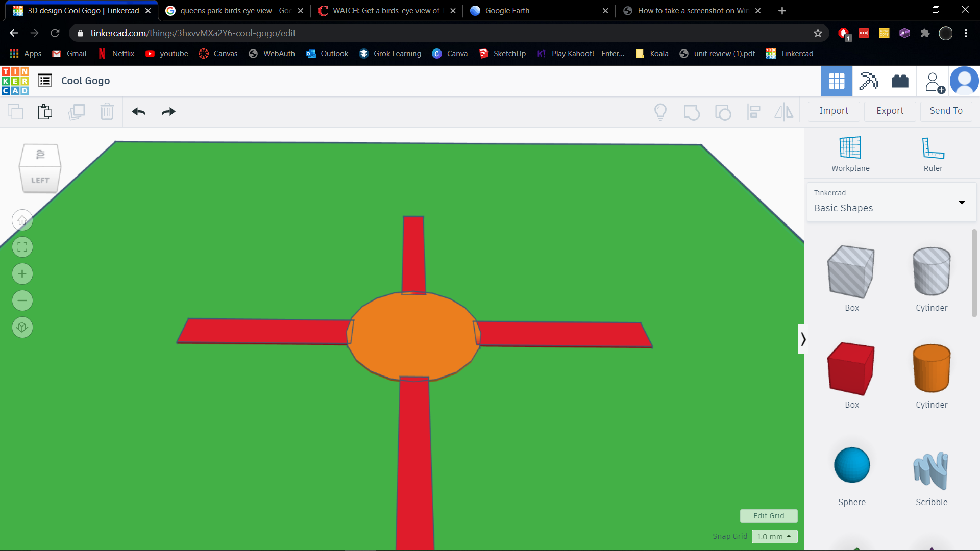Viewport: 980px width, 551px height.
Task: Click the Paste toolbar icon
Action: coord(45,112)
